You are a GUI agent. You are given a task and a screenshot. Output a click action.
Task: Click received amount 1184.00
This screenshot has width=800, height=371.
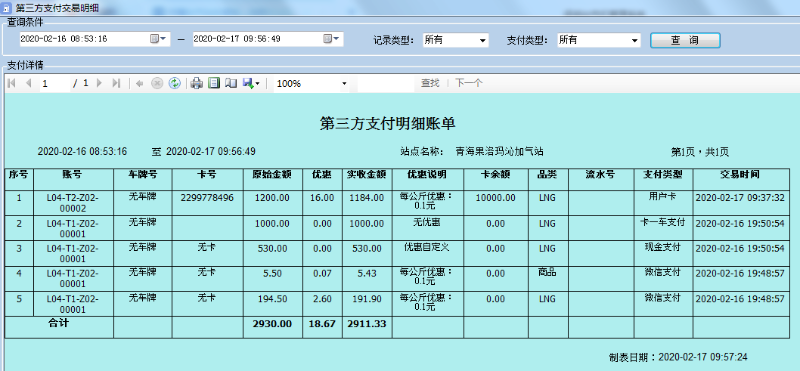(x=367, y=197)
